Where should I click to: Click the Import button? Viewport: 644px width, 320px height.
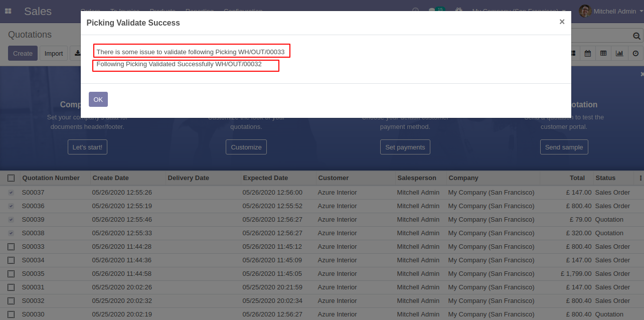tap(54, 53)
